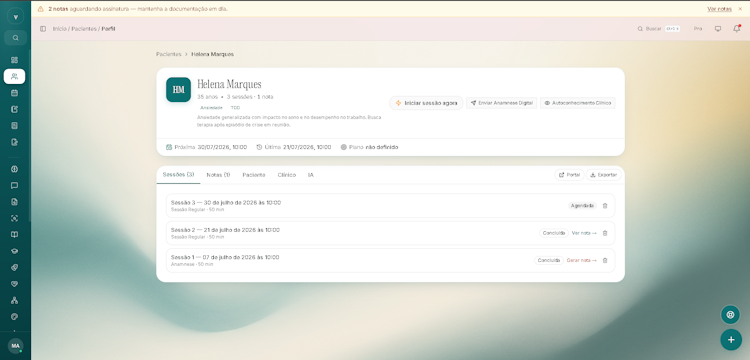Open the palette icon in sidebar

pyautogui.click(x=14, y=316)
